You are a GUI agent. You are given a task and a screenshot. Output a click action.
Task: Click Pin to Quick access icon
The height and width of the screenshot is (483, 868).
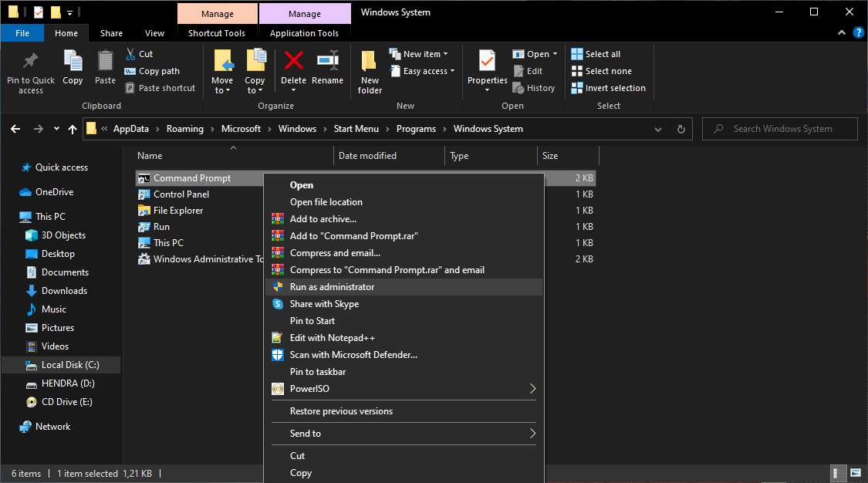click(x=30, y=61)
